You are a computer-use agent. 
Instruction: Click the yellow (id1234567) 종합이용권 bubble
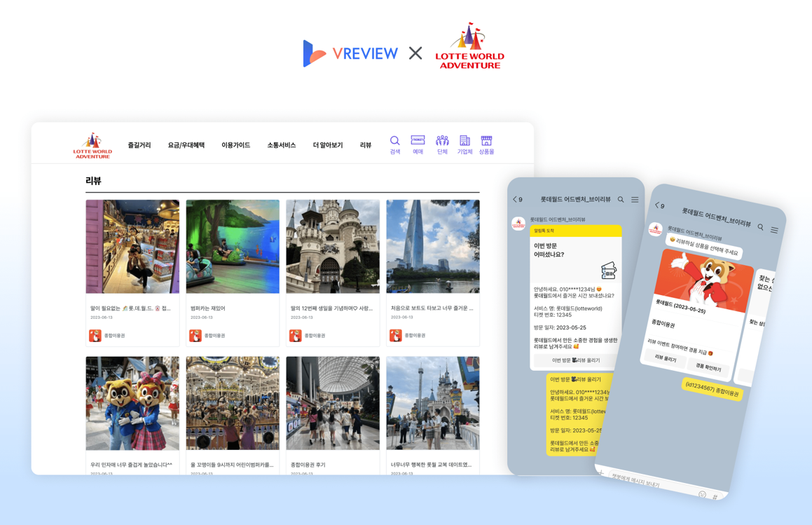click(x=712, y=389)
